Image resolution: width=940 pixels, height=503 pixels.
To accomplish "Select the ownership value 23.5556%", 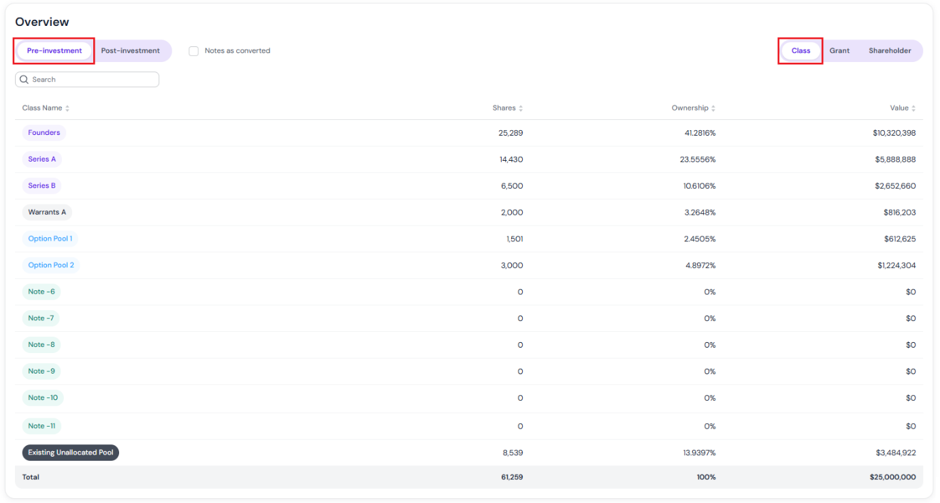I will pyautogui.click(x=698, y=159).
